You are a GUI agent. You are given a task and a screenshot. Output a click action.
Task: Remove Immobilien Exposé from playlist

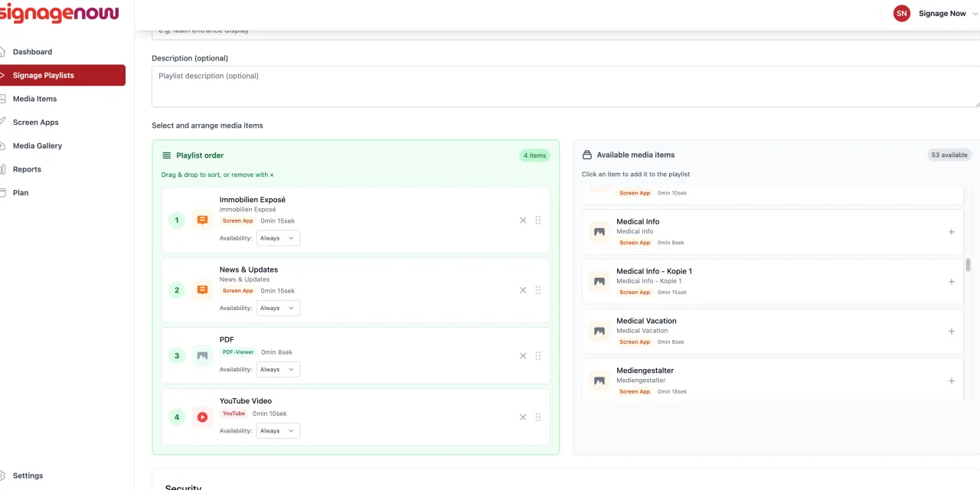pos(523,220)
